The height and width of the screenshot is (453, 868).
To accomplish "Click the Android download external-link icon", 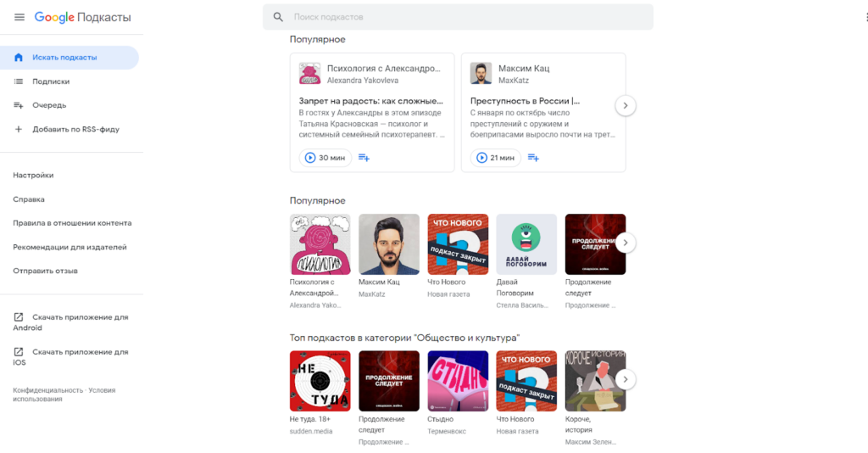I will [x=19, y=317].
